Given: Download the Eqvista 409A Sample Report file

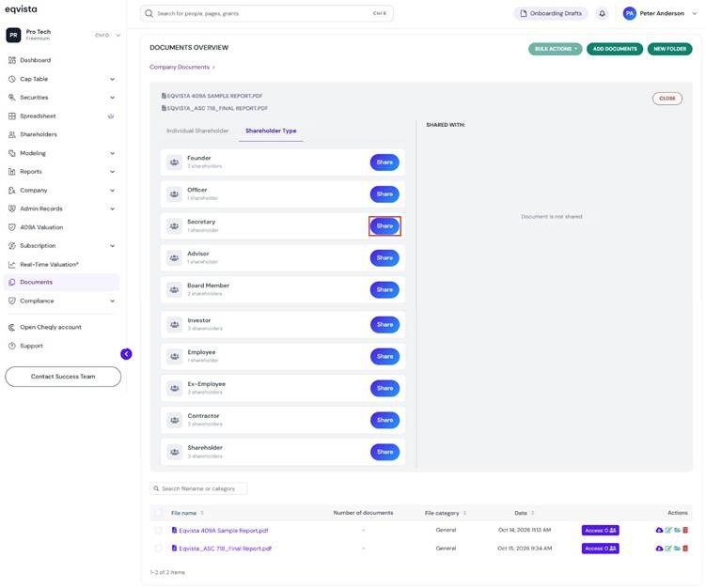Looking at the screenshot, I should [659, 531].
